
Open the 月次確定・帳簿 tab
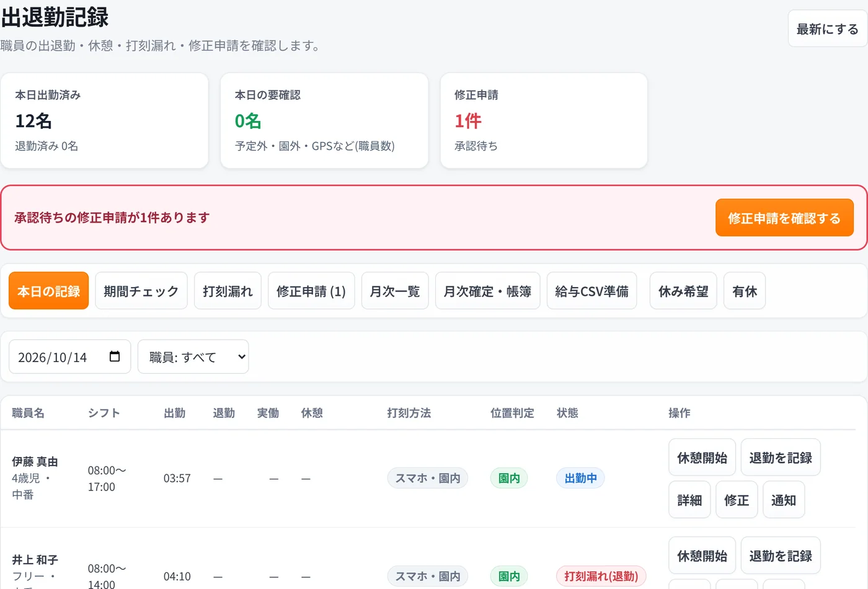click(487, 291)
